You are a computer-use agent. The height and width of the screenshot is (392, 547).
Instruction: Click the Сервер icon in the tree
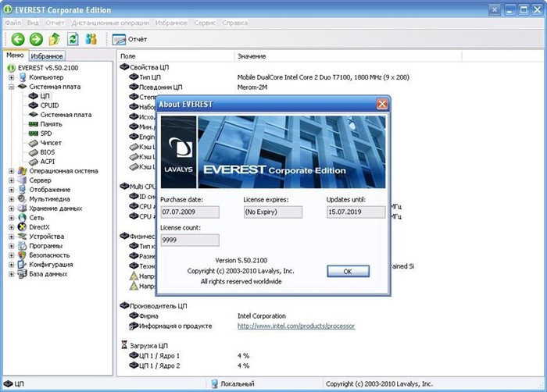[23, 180]
